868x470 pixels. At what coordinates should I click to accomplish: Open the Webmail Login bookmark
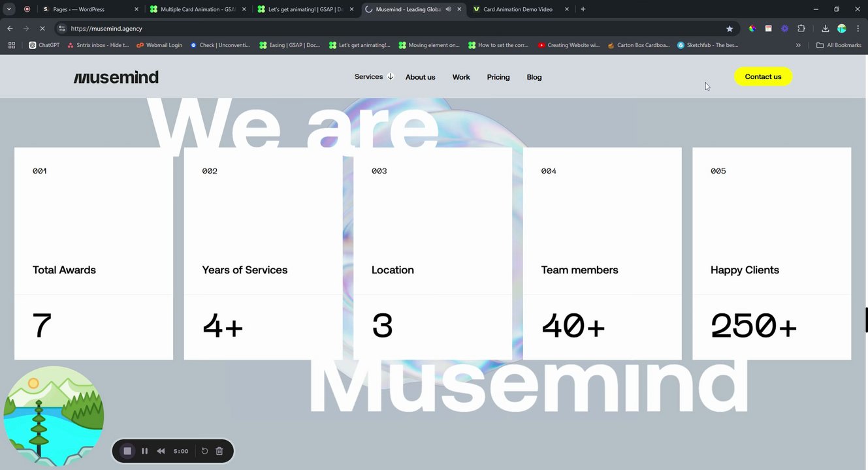159,45
